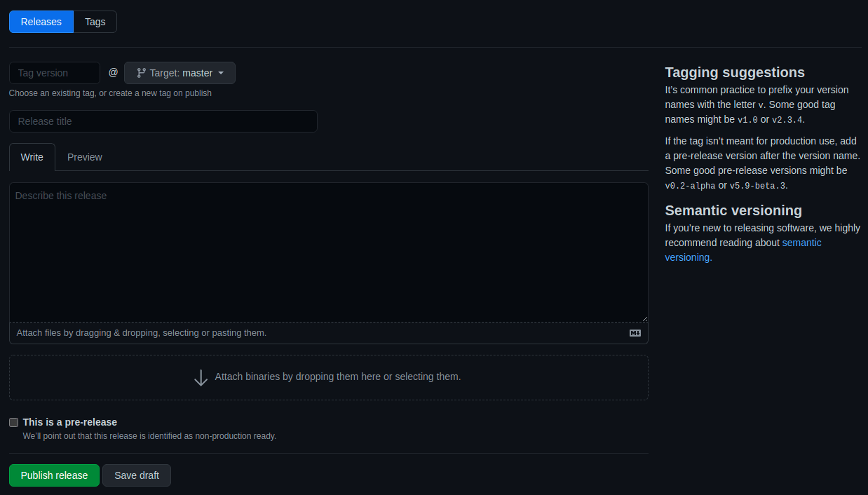Click inside the Describe this release textarea
The height and width of the screenshot is (495, 868).
click(x=329, y=252)
